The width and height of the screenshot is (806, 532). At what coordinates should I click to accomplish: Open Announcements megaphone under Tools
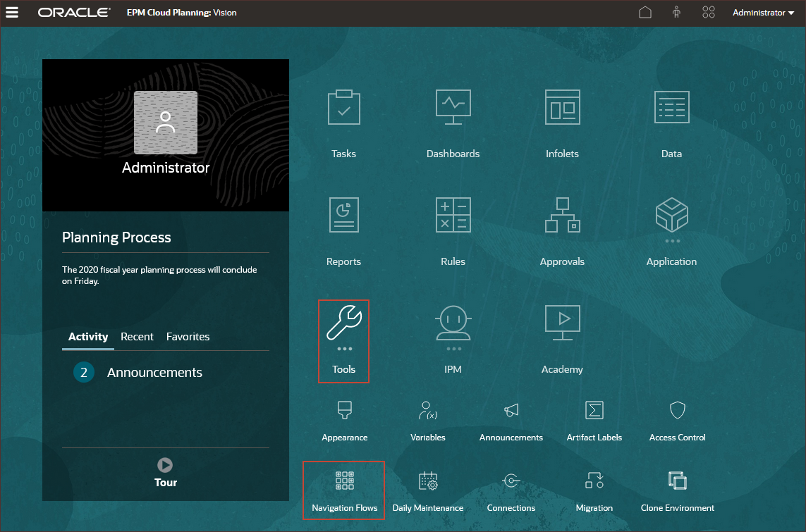(x=511, y=421)
